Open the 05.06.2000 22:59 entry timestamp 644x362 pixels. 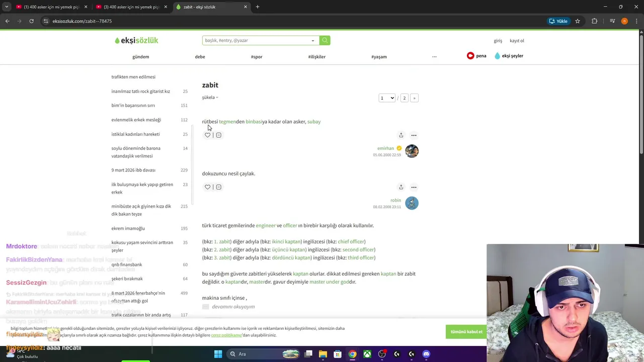387,155
